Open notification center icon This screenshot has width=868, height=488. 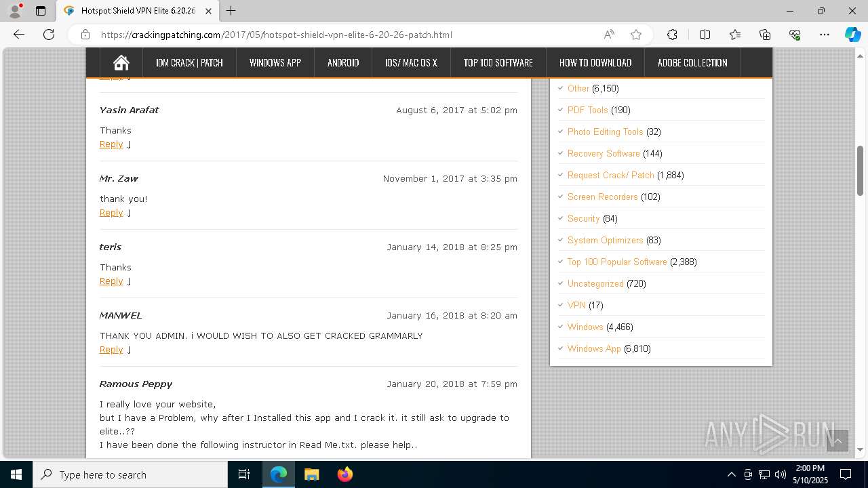[846, 474]
